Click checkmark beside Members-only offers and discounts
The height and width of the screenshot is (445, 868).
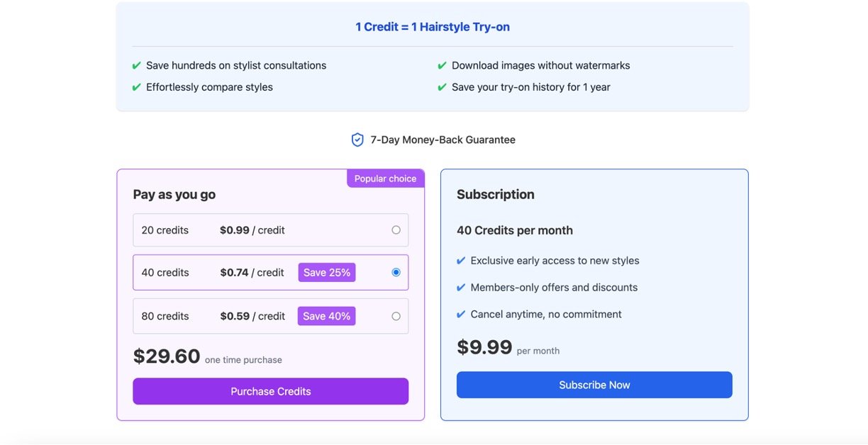(x=461, y=288)
